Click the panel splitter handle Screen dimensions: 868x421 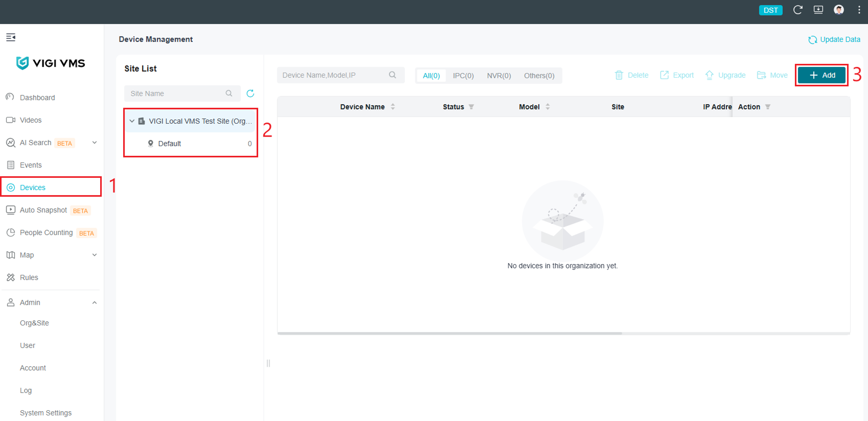tap(268, 363)
